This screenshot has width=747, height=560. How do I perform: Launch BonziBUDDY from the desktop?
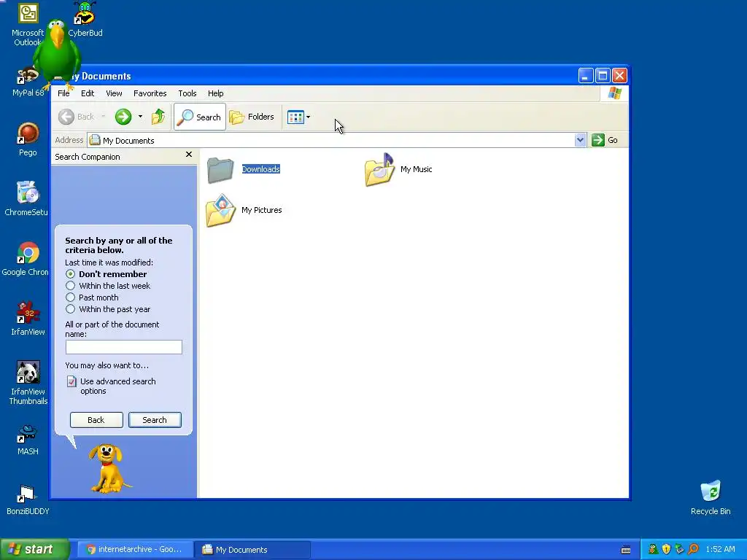click(28, 499)
